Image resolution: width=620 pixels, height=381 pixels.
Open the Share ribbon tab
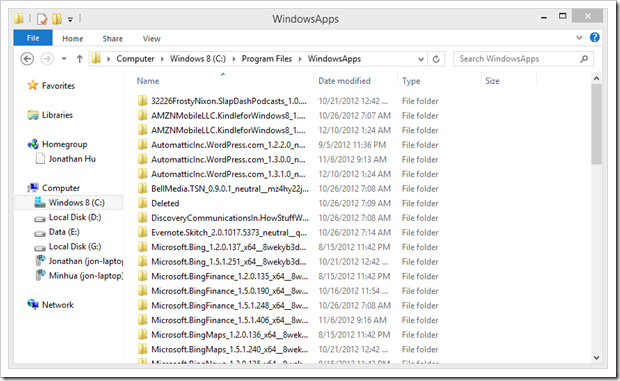point(113,39)
